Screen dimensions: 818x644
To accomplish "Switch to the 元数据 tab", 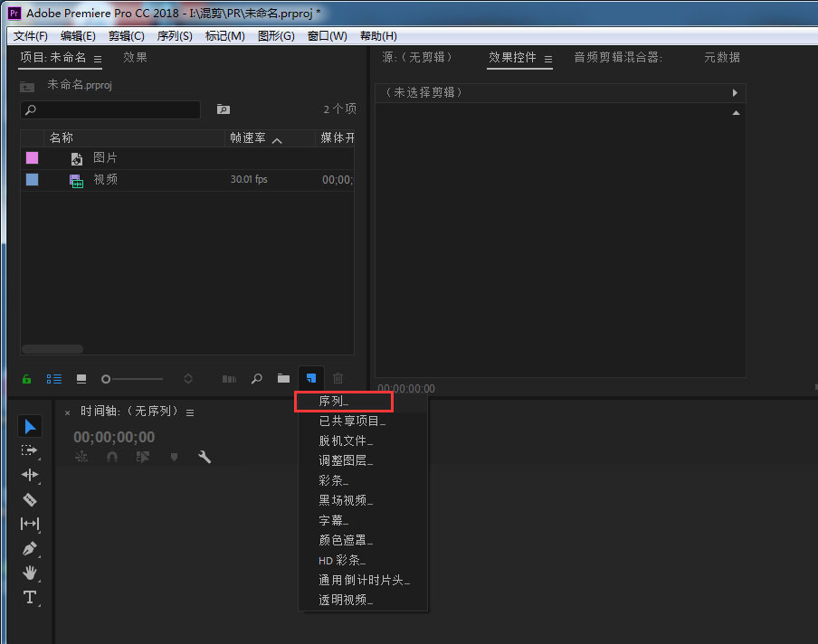I will pos(722,57).
